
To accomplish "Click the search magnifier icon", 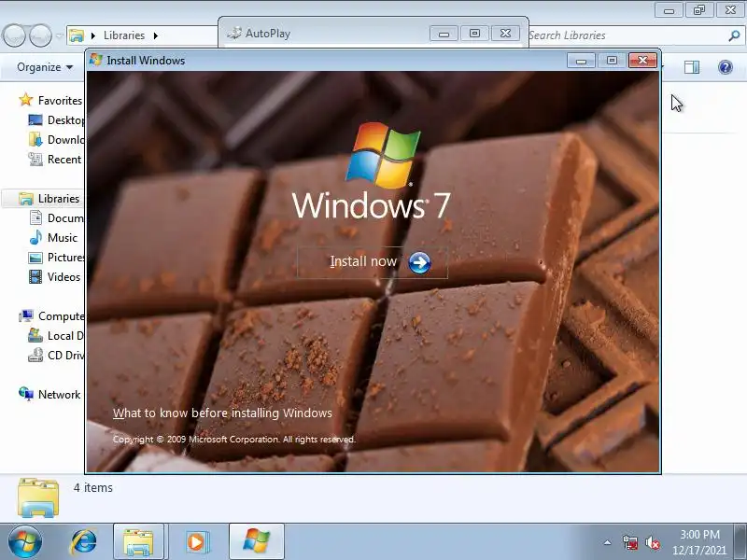I will click(734, 35).
